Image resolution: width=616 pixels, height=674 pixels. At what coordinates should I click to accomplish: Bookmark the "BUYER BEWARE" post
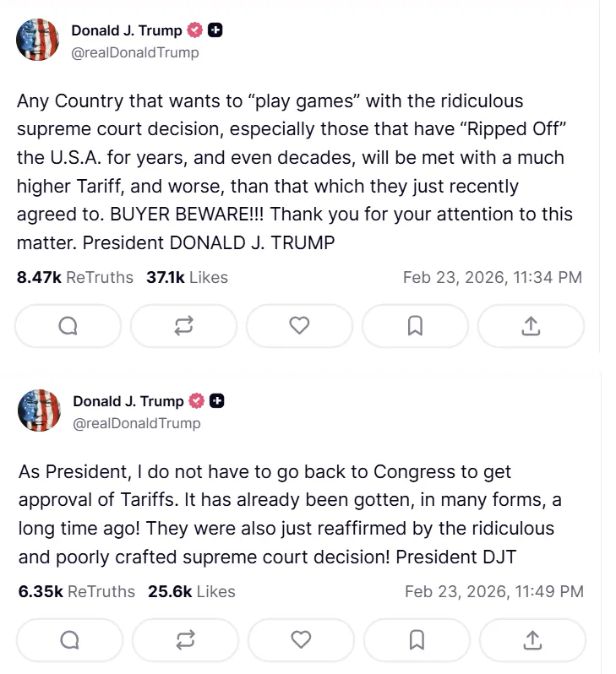point(415,326)
